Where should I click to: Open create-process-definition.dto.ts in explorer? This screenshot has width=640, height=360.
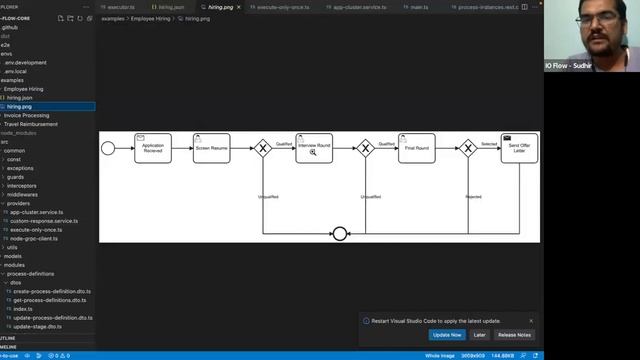[52, 291]
